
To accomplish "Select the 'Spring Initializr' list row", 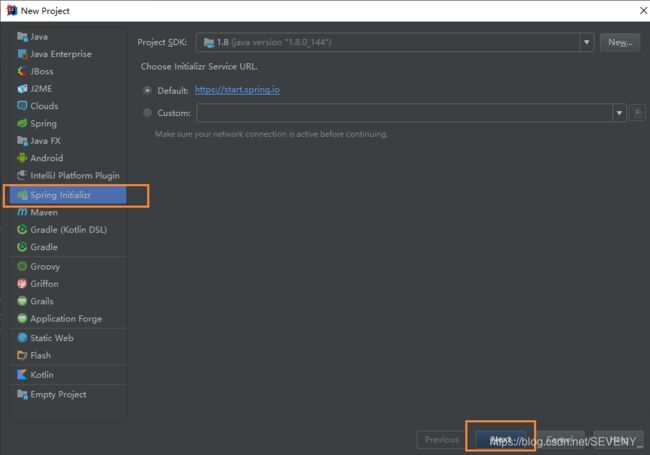I will tap(68, 195).
